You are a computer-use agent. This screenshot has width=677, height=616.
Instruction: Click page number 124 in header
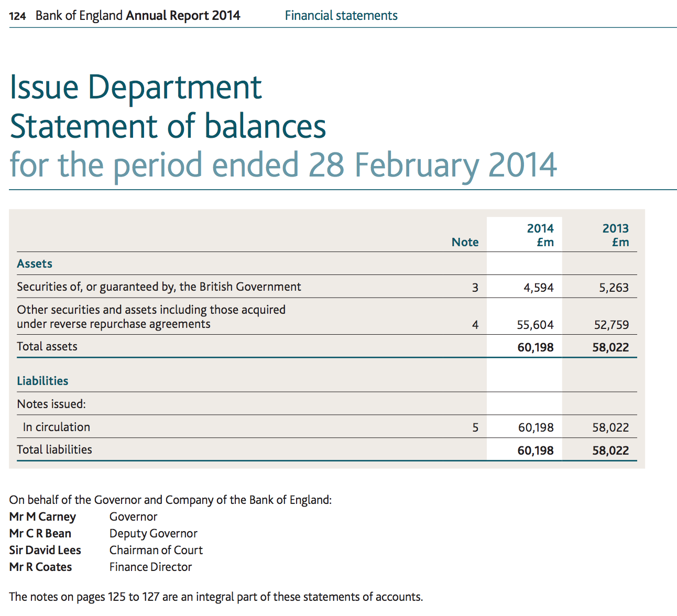17,16
